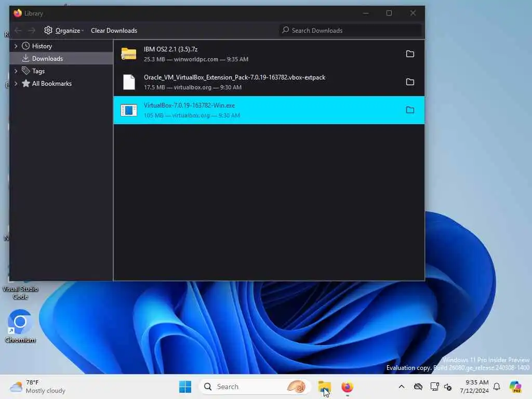The image size is (532, 399).
Task: Click Clear Downloads button
Action: [114, 31]
